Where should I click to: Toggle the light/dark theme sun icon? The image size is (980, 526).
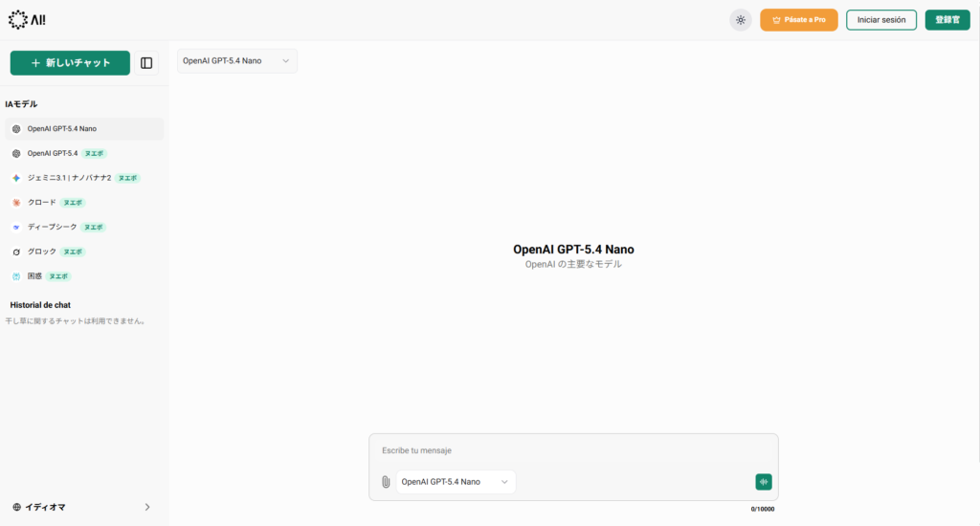tap(741, 20)
